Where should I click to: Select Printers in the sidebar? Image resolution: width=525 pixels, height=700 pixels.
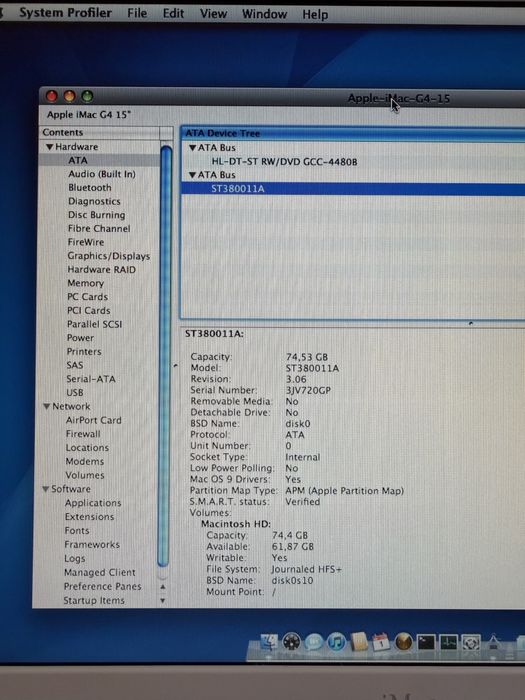pyautogui.click(x=84, y=351)
